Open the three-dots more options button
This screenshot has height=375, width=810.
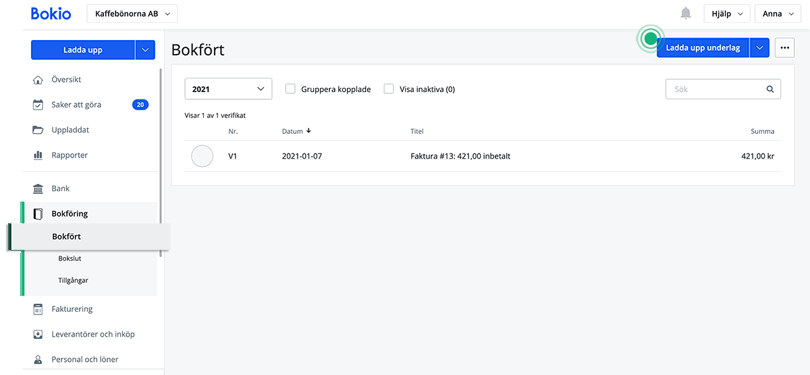click(785, 48)
